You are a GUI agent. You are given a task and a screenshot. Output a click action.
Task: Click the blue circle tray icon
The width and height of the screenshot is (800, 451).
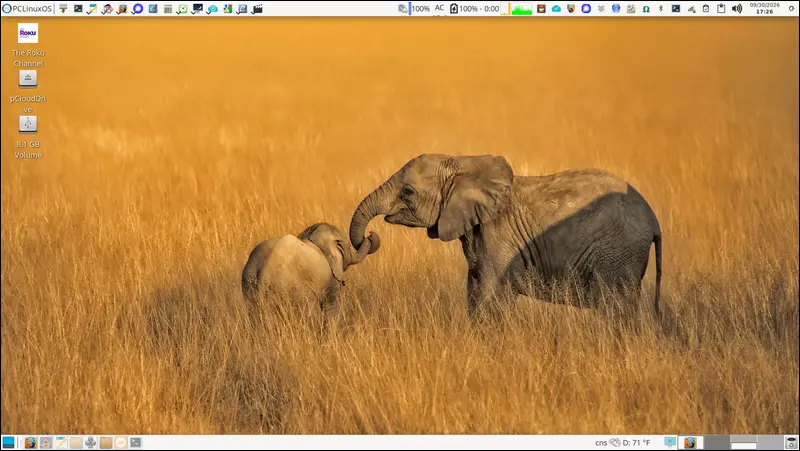point(586,9)
